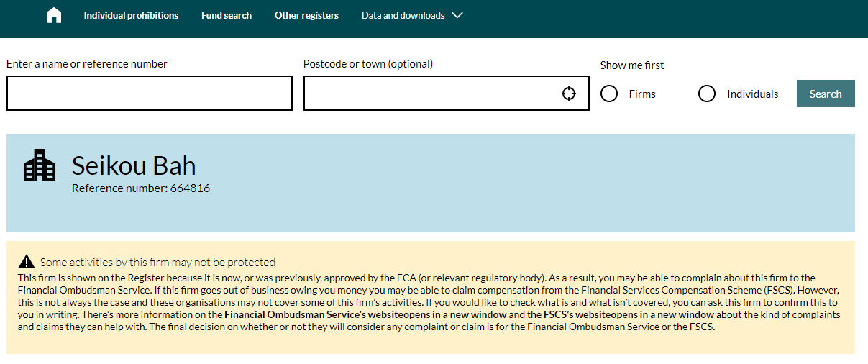
Task: Open the FSCS's website link
Action: point(629,314)
